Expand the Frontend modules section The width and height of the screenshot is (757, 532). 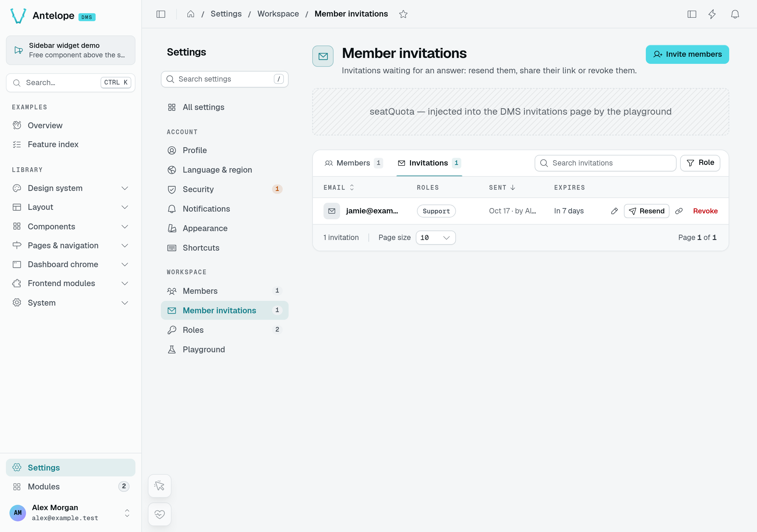click(x=71, y=283)
